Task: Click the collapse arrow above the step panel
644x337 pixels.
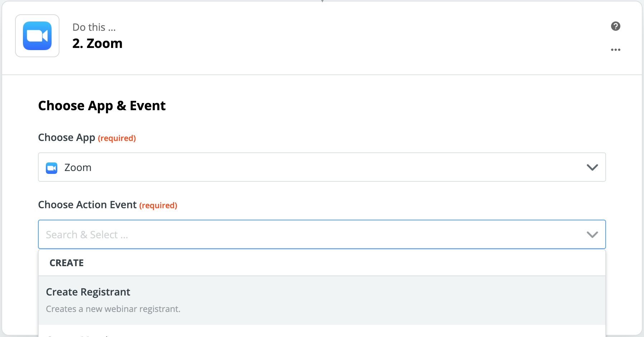Action: pos(323,2)
